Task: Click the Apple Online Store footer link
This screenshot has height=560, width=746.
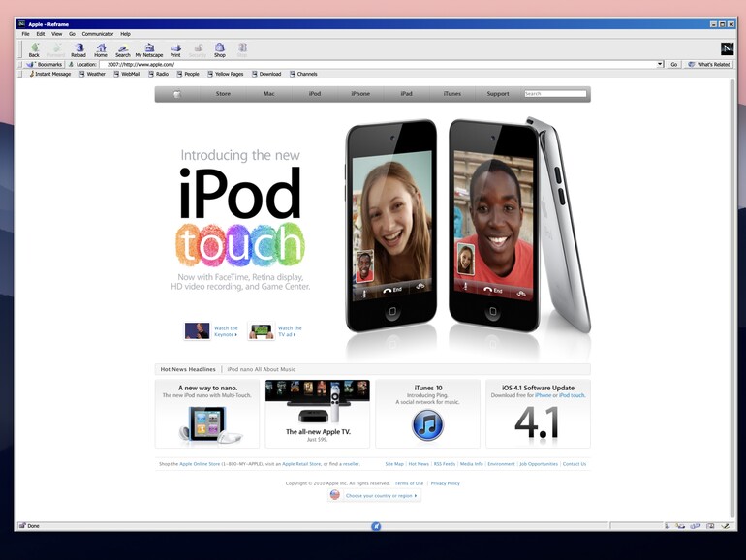Action: [x=200, y=464]
